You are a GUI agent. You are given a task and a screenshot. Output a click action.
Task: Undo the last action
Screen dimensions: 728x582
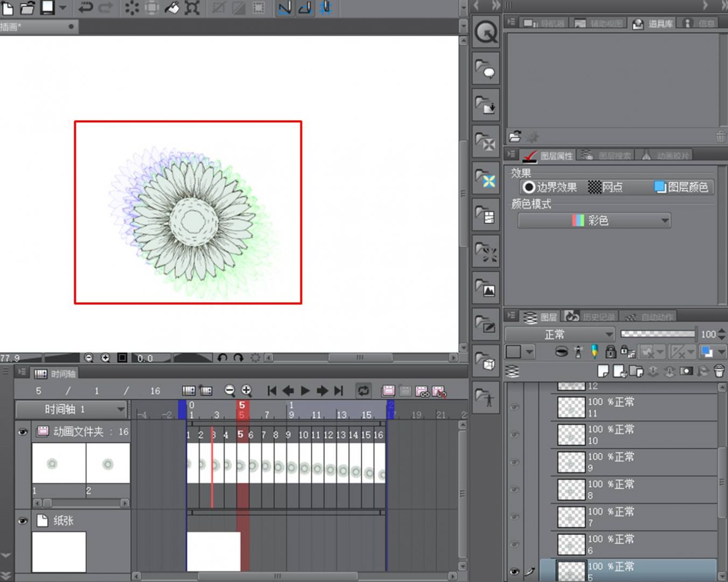(86, 8)
